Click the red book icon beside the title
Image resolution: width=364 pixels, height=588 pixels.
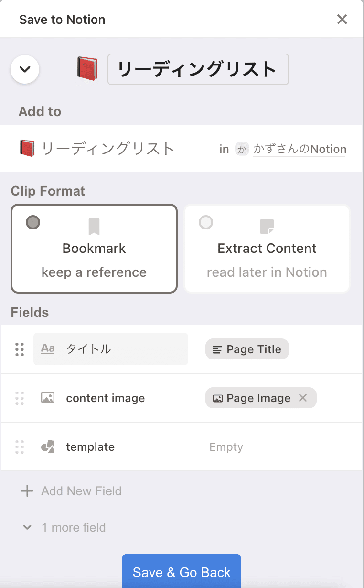click(x=87, y=69)
